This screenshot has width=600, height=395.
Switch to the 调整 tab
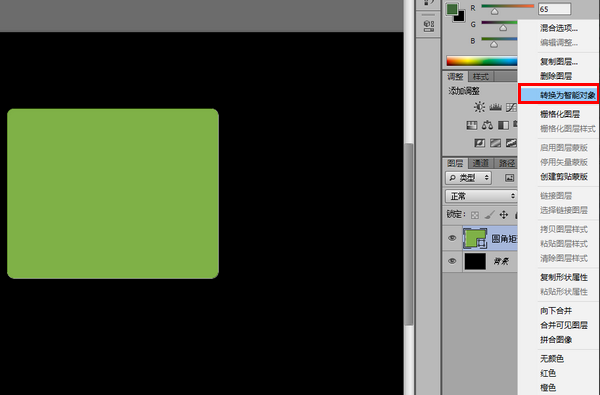[x=455, y=77]
